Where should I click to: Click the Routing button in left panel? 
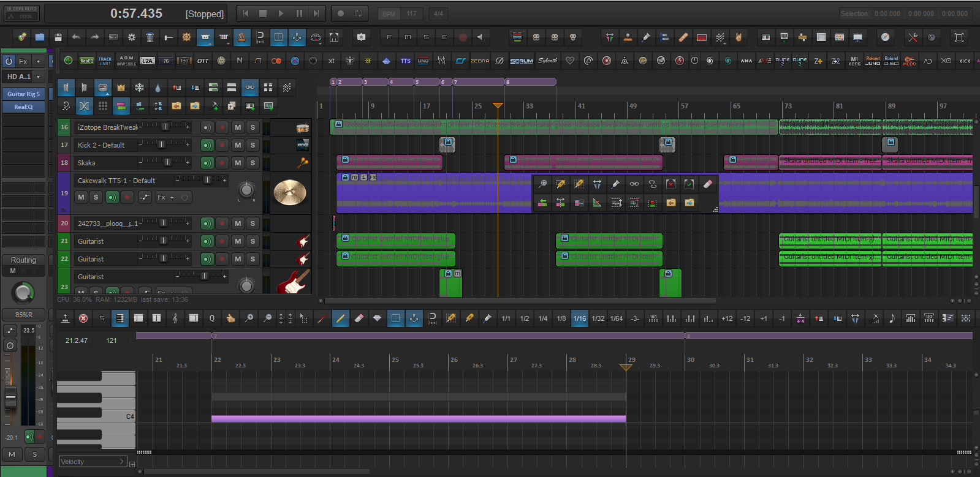pos(23,260)
